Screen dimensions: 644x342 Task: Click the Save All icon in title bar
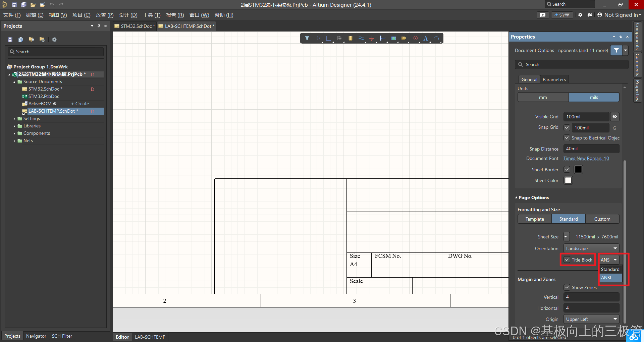click(23, 5)
